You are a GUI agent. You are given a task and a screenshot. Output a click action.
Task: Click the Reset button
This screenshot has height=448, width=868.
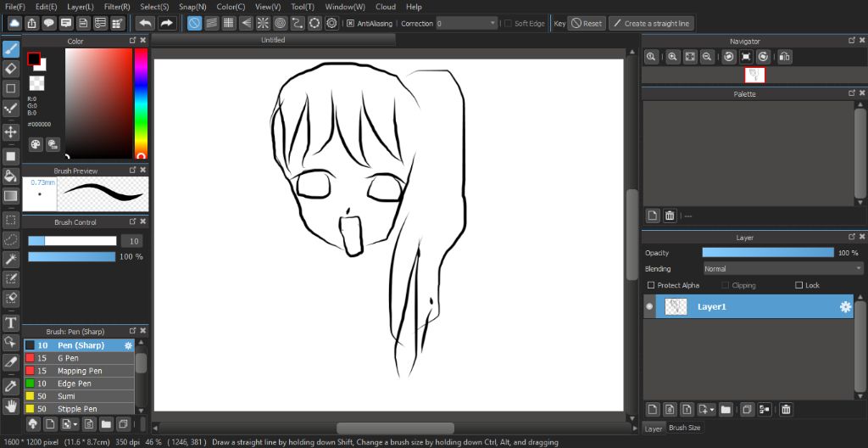click(x=587, y=24)
